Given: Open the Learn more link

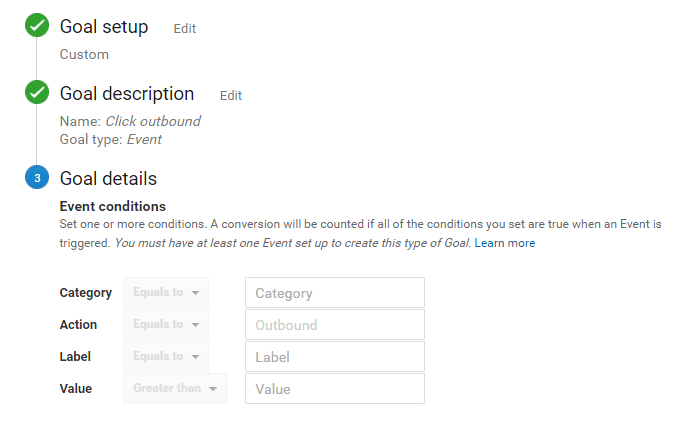Looking at the screenshot, I should pyautogui.click(x=505, y=243).
